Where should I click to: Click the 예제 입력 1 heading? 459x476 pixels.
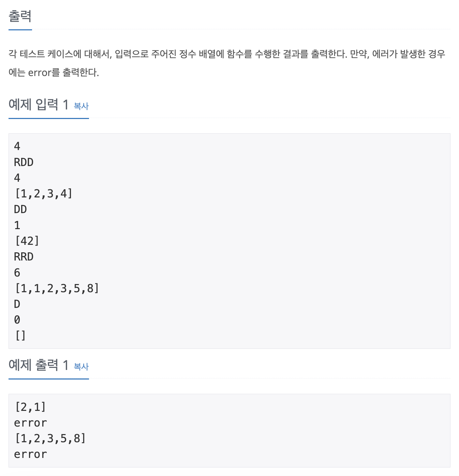point(39,104)
